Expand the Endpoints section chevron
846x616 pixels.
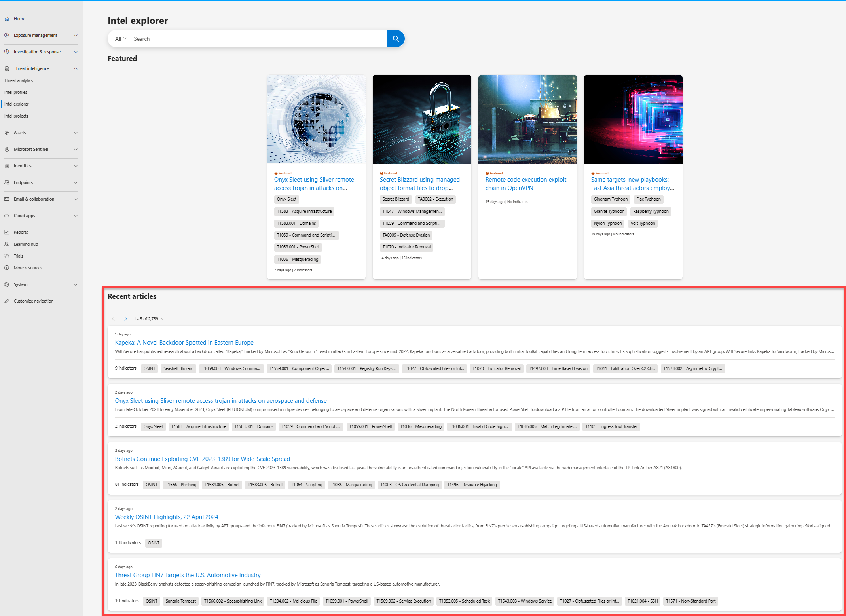76,182
